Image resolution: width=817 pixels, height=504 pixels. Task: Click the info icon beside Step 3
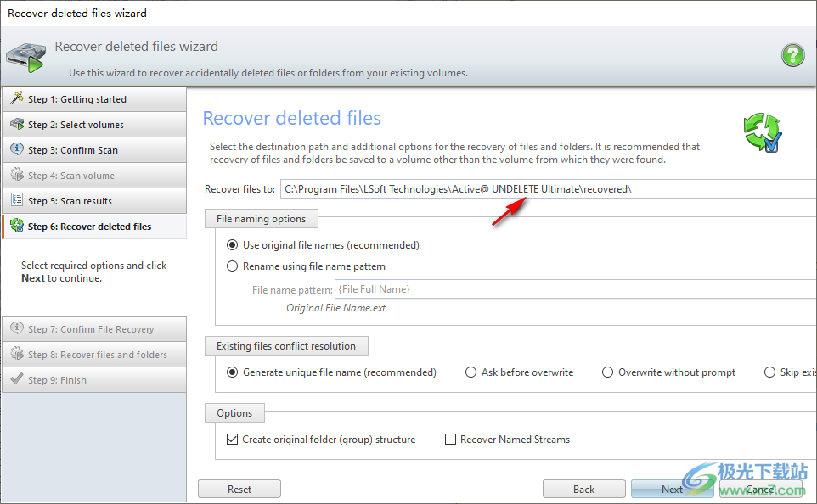click(x=17, y=149)
